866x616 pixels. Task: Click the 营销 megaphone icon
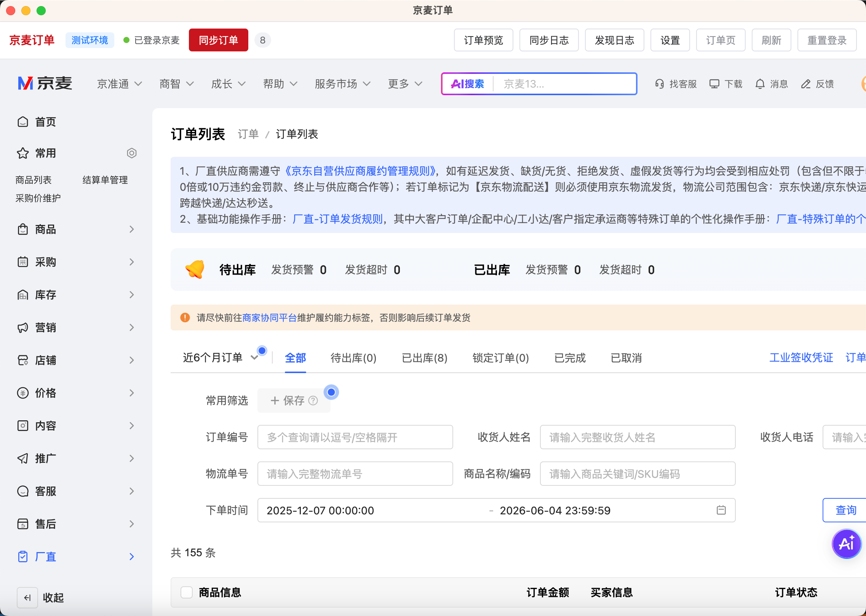(x=23, y=327)
